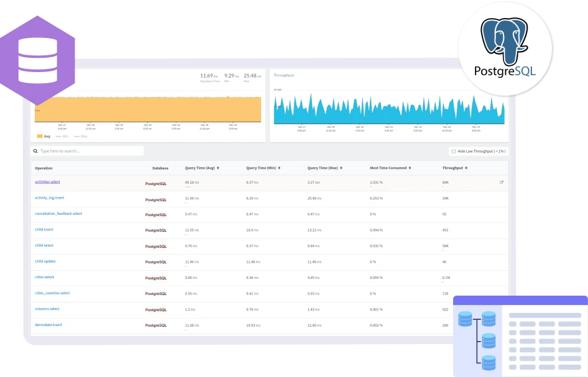Click the blue Throughput area chart
Screen dimensions: 588x377
coord(389,110)
